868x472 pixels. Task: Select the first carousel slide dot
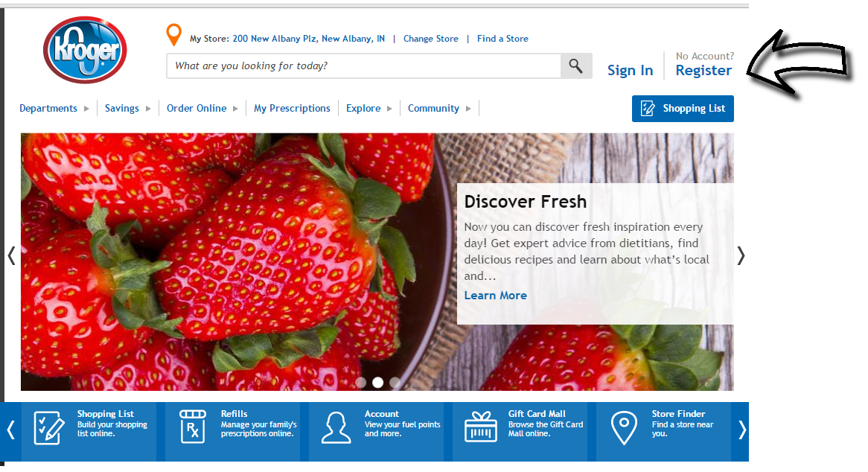(x=361, y=383)
